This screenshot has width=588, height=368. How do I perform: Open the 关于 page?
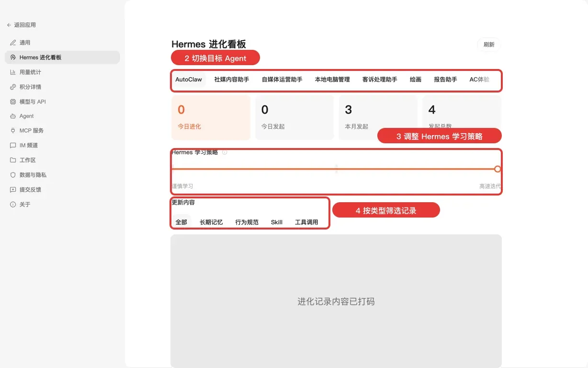tap(62, 204)
